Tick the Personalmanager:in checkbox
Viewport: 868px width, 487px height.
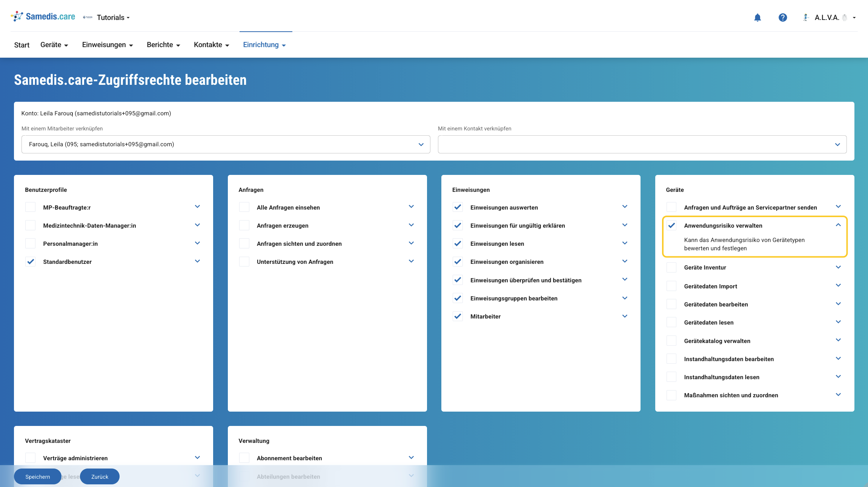coord(31,244)
